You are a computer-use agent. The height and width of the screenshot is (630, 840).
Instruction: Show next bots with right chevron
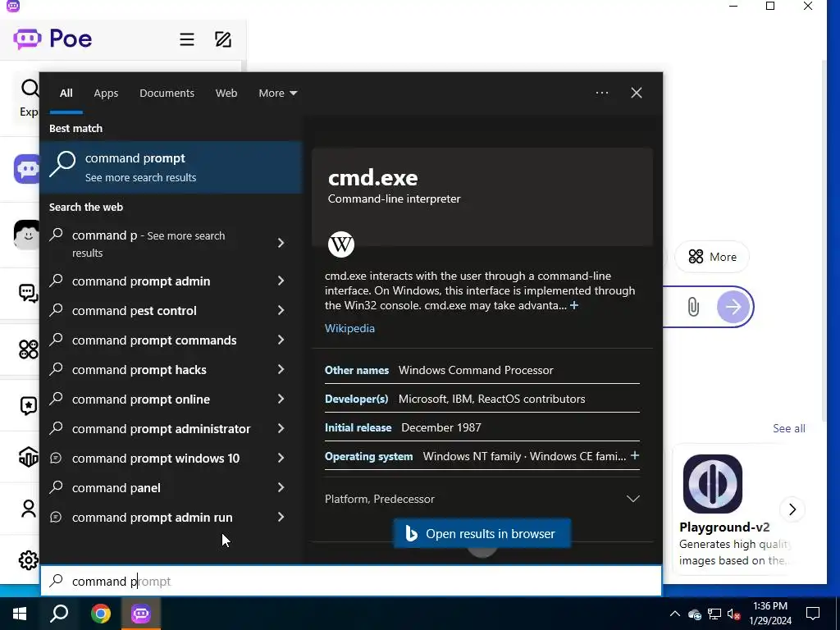pos(792,509)
